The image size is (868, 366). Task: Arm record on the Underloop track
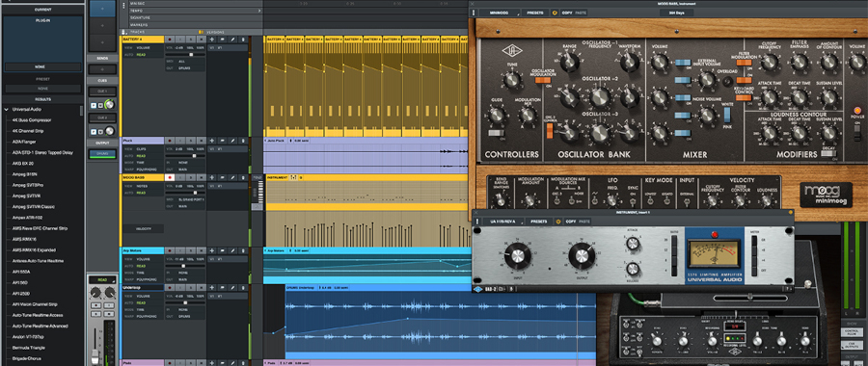[170, 287]
